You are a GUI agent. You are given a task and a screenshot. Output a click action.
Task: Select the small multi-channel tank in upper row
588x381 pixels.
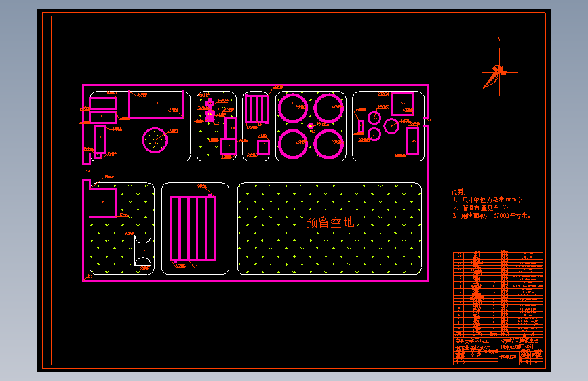pyautogui.click(x=257, y=108)
